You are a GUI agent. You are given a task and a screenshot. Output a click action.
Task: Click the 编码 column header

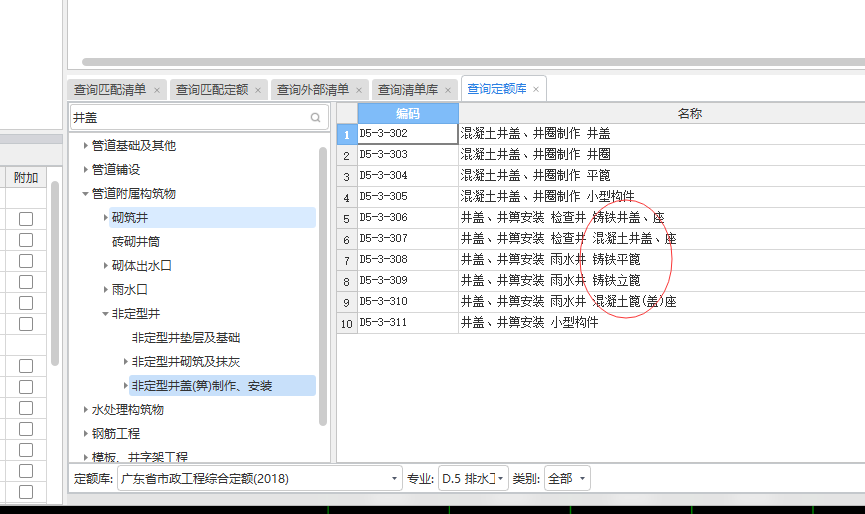pos(408,113)
